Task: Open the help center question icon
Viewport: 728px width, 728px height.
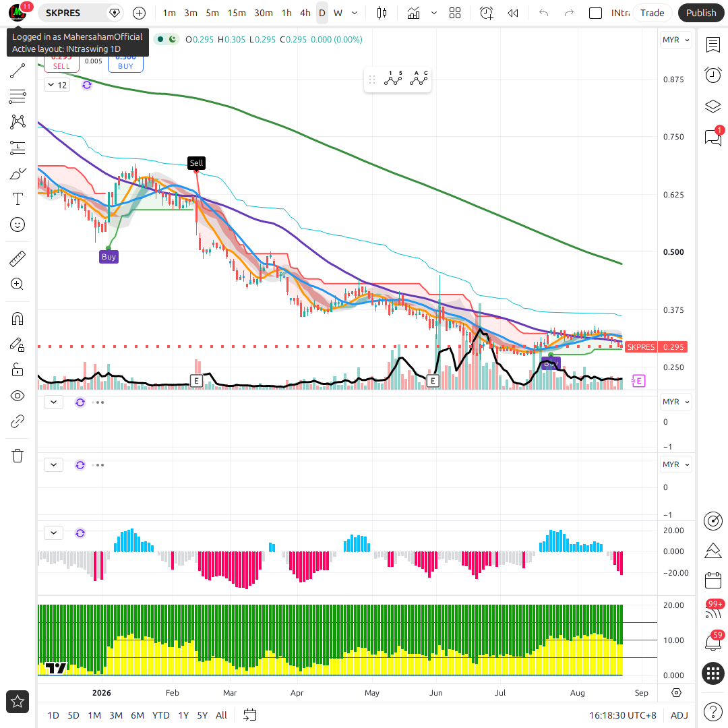Action: click(x=712, y=711)
